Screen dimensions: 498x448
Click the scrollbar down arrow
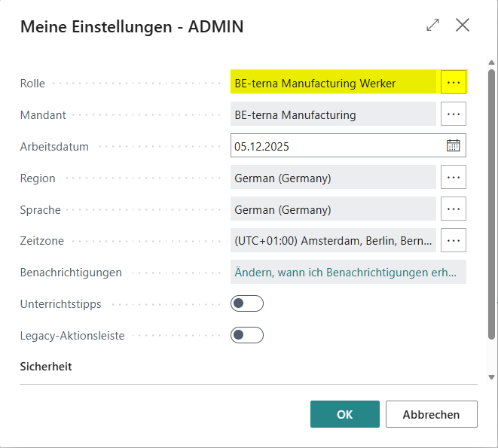tap(491, 377)
